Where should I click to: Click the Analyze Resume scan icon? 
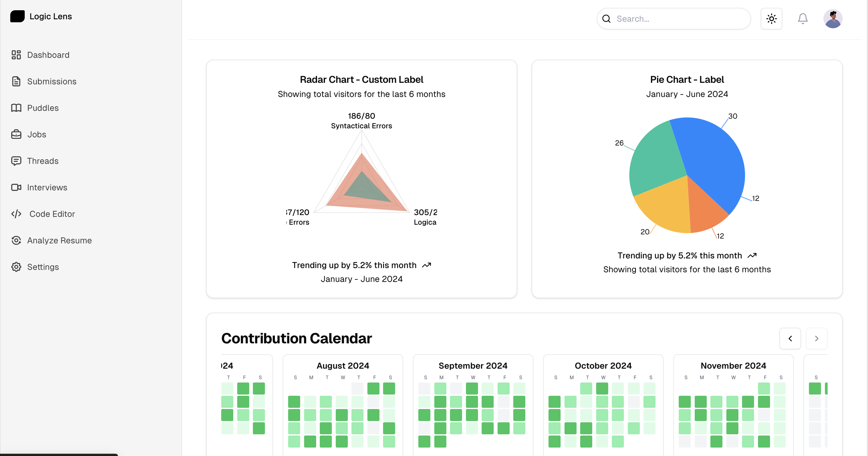[x=16, y=240]
